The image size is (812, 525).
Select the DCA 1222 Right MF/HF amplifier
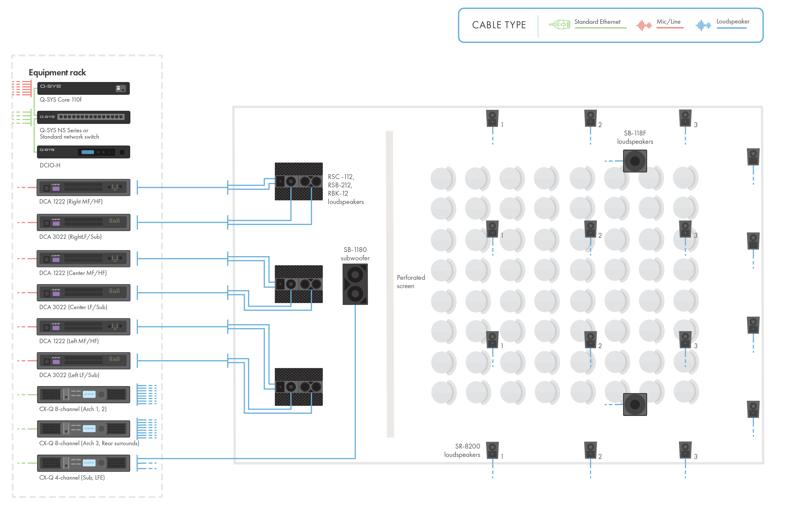[x=83, y=187]
